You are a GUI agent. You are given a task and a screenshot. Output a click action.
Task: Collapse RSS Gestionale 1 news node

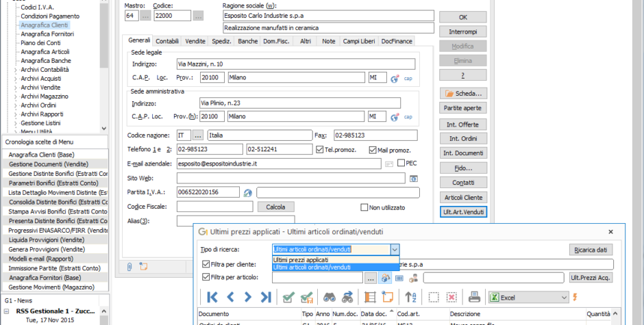(7, 311)
